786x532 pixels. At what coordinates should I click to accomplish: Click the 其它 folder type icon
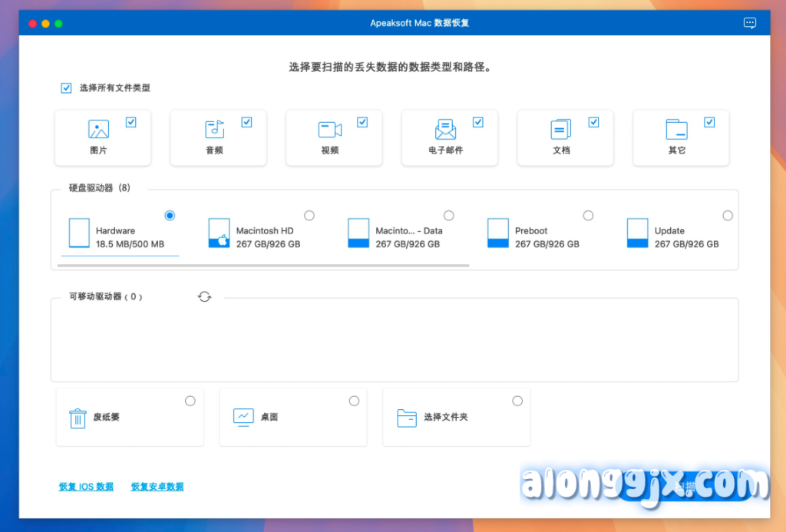(676, 129)
